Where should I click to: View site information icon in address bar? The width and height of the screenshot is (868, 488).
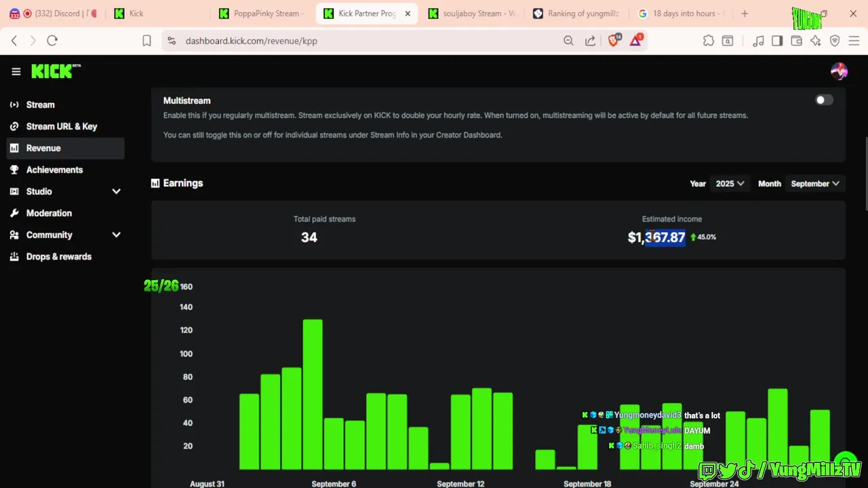(171, 41)
